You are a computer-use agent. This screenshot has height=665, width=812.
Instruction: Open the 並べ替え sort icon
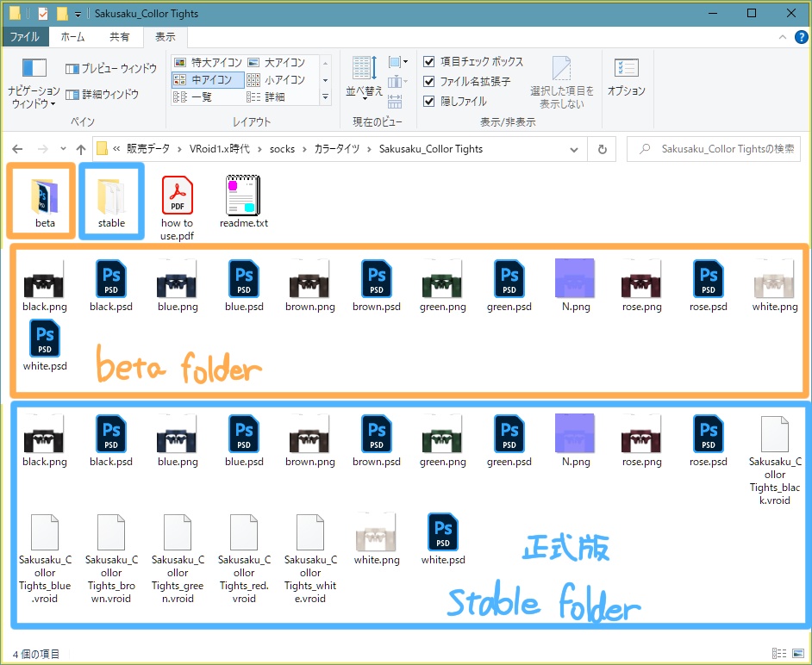363,78
